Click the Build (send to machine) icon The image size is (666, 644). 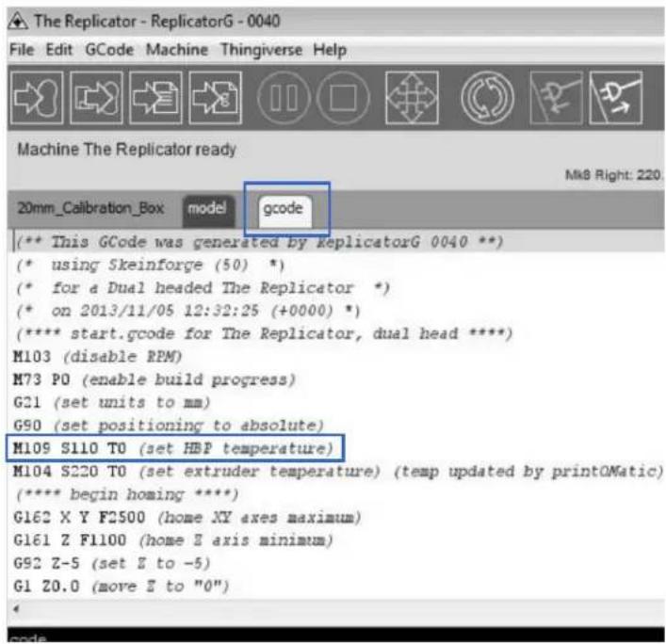tap(37, 98)
